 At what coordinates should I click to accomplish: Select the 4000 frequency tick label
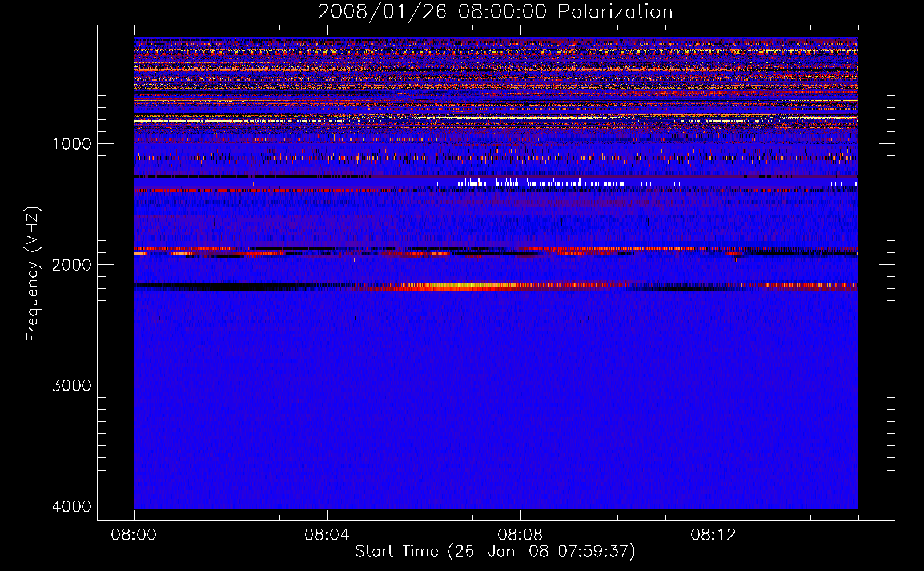[x=72, y=506]
